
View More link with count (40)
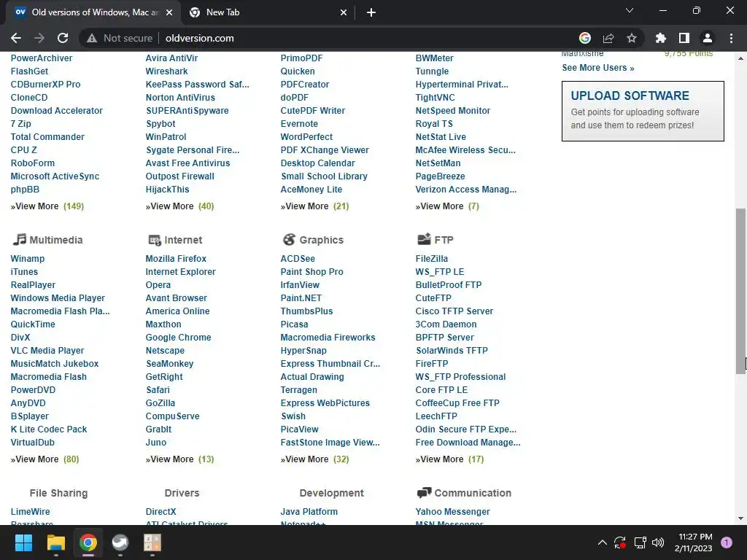pyautogui.click(x=179, y=206)
